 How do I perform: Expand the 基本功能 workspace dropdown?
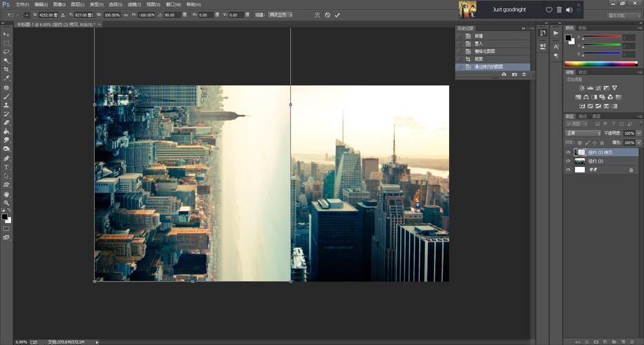pos(623,14)
